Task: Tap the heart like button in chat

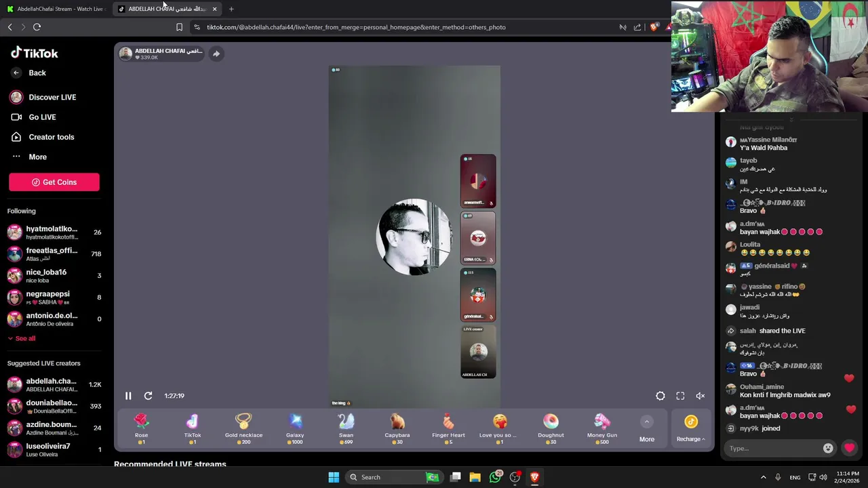Action: pyautogui.click(x=849, y=448)
